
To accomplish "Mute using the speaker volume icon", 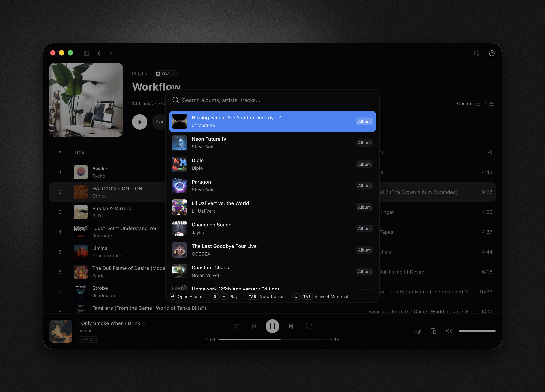I will point(449,331).
